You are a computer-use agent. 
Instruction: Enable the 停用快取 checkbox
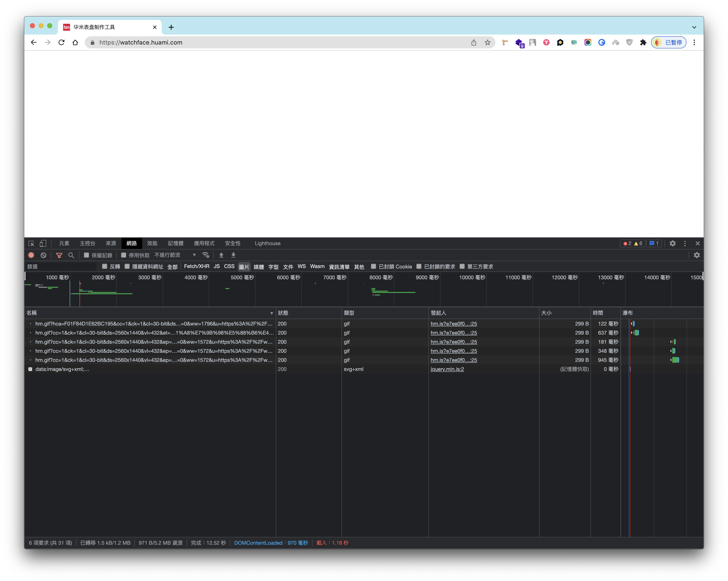tap(124, 255)
